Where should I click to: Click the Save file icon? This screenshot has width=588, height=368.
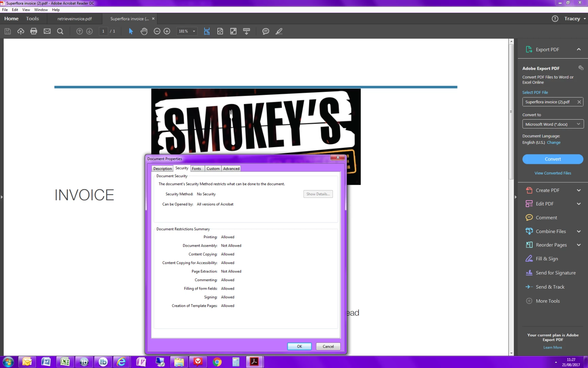pos(7,31)
